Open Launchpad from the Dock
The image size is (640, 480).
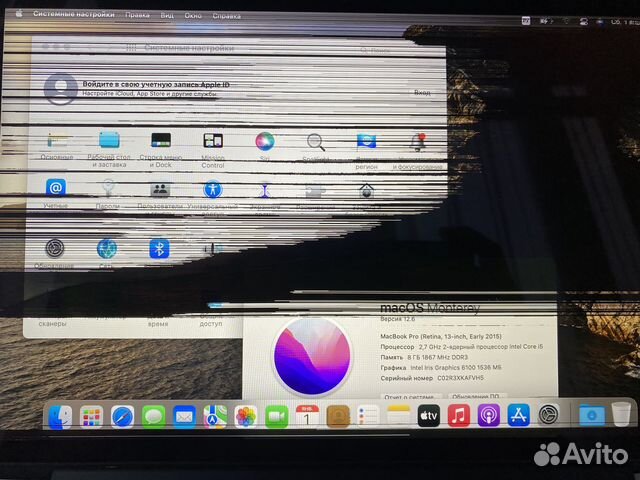tap(91, 417)
